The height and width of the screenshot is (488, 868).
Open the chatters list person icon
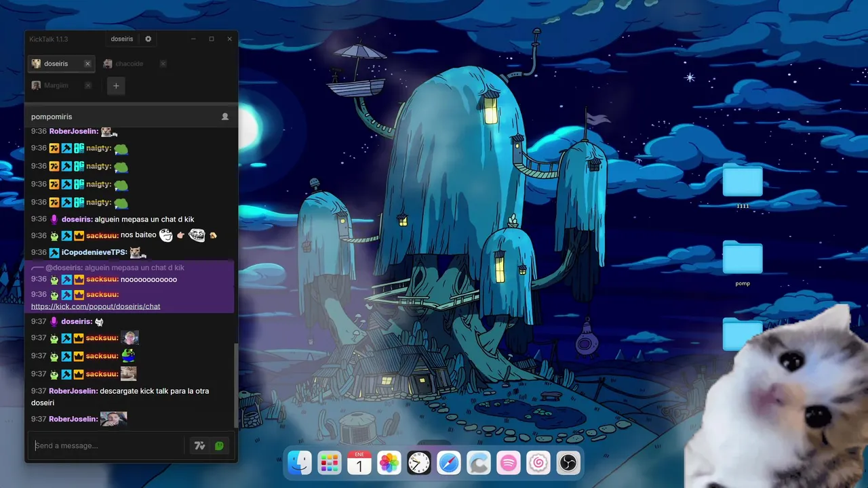[x=225, y=117]
